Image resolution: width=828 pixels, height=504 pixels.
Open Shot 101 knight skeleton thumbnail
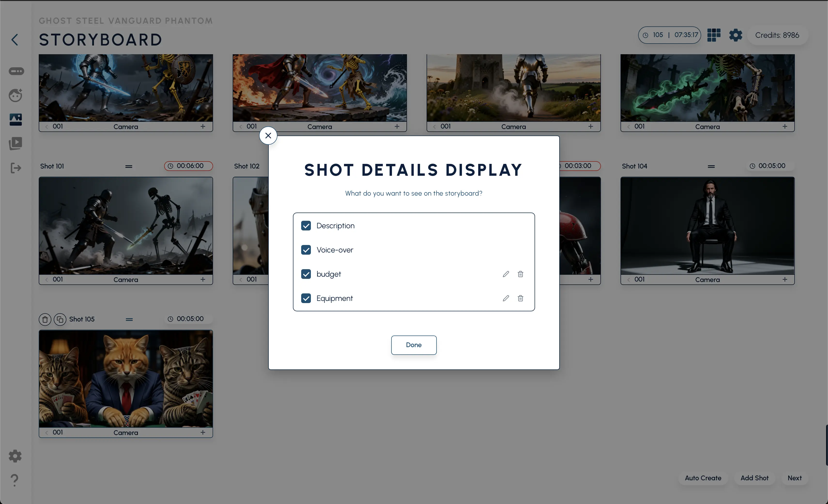(126, 226)
